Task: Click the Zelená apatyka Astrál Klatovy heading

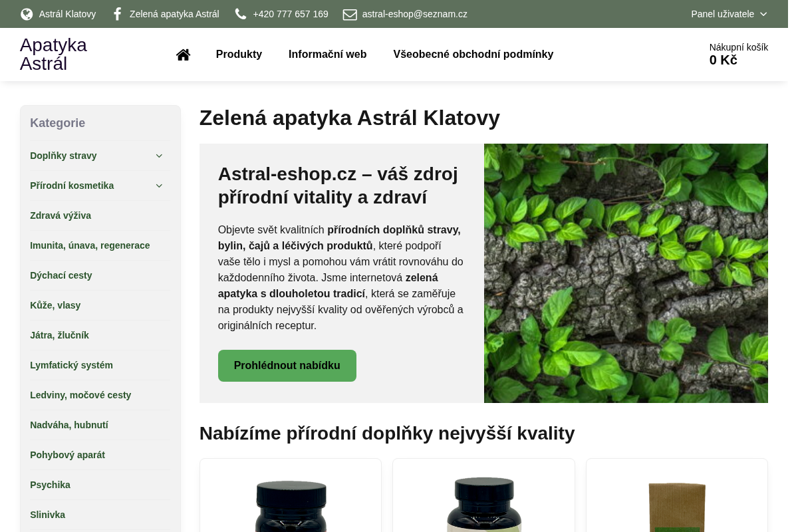Action: 350,118
